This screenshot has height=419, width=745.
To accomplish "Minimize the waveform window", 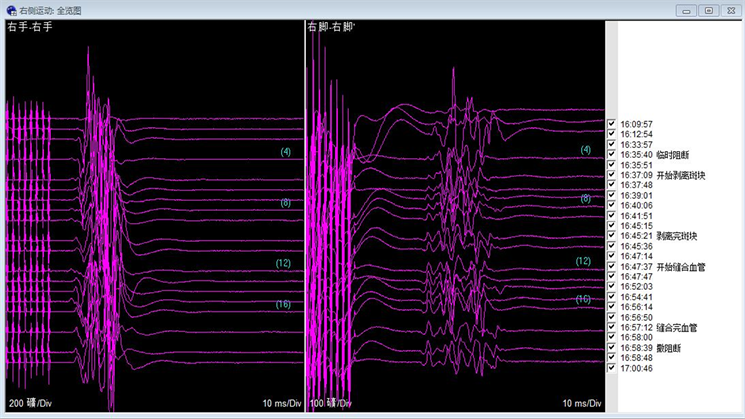I will [687, 9].
